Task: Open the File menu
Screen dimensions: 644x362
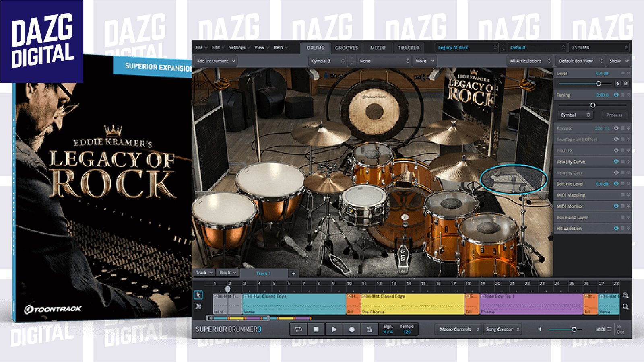Action: [201, 47]
